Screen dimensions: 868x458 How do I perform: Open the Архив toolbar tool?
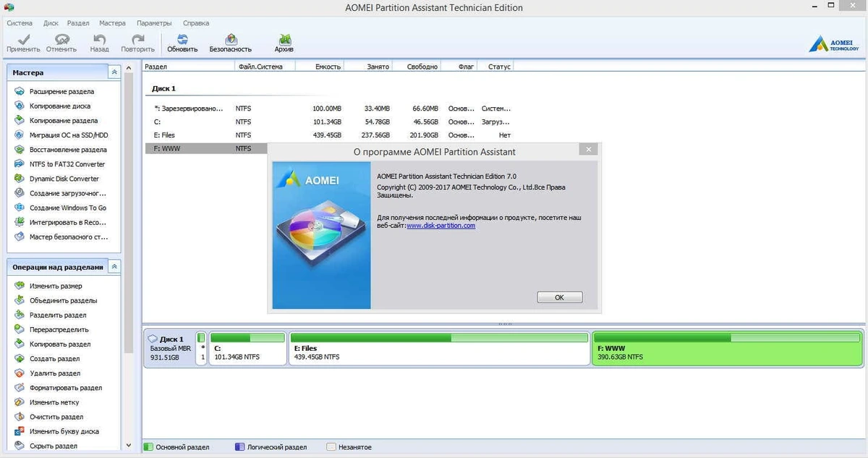[x=284, y=43]
